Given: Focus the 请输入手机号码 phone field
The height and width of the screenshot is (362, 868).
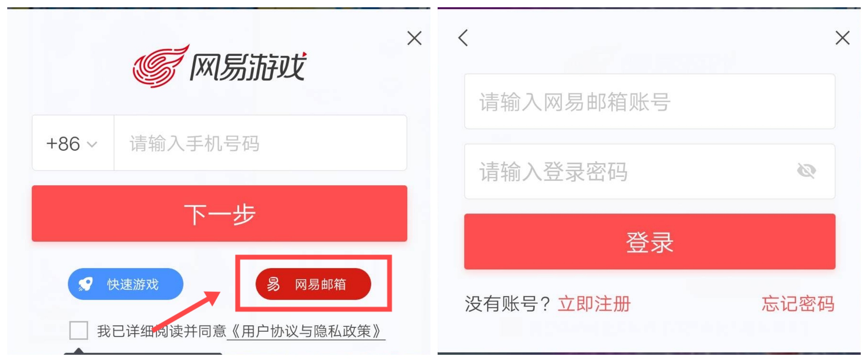Looking at the screenshot, I should click(x=260, y=143).
